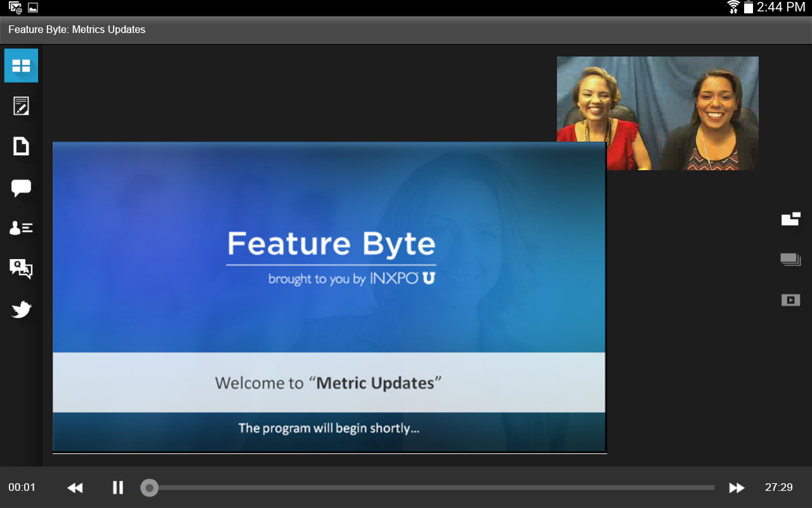Tap the email notification icon in status bar
The image size is (812, 508).
tap(15, 8)
